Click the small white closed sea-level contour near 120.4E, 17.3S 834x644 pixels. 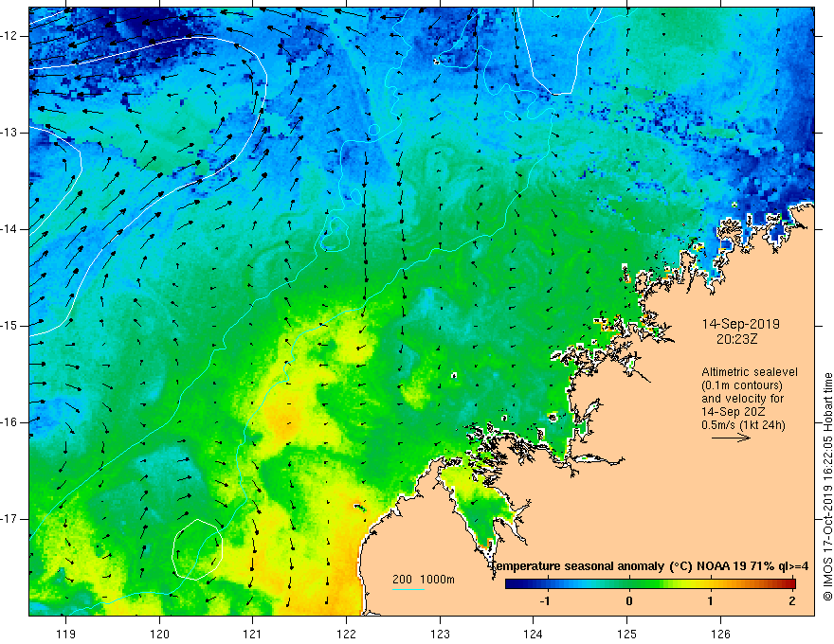point(197,549)
